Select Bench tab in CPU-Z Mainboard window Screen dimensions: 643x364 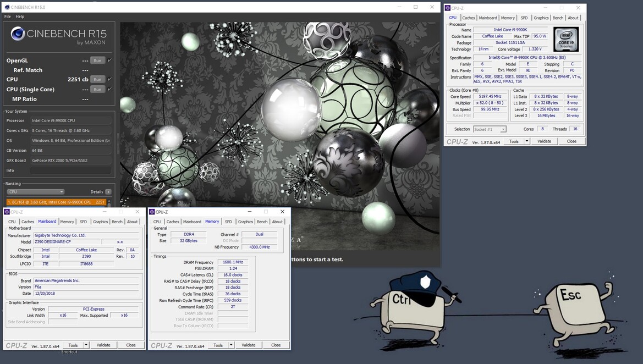(117, 222)
